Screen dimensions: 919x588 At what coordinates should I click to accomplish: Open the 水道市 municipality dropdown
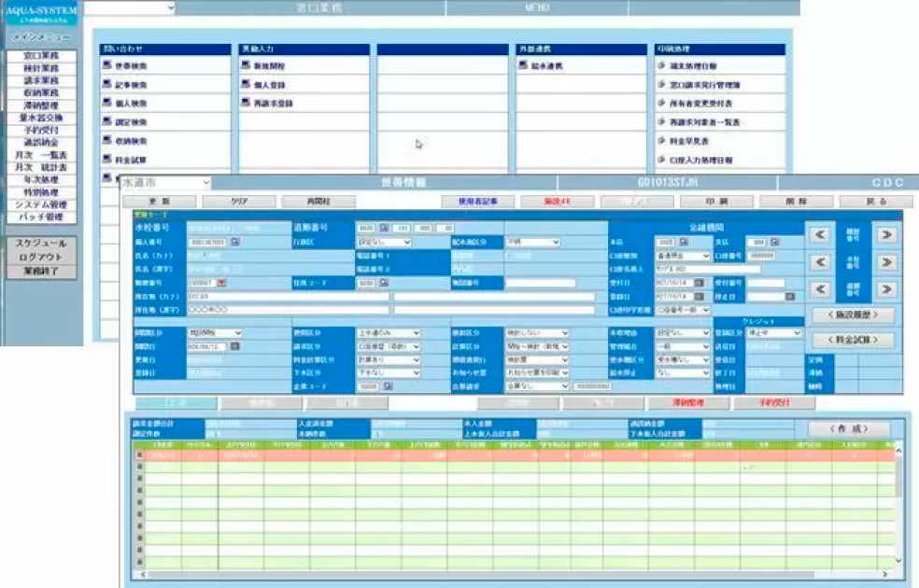204,184
